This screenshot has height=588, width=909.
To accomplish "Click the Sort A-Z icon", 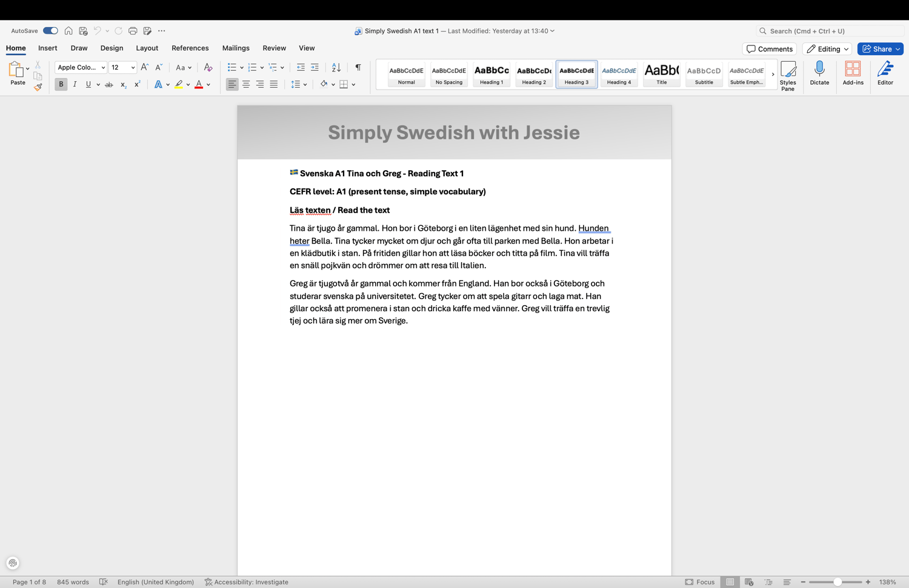I will (x=336, y=67).
